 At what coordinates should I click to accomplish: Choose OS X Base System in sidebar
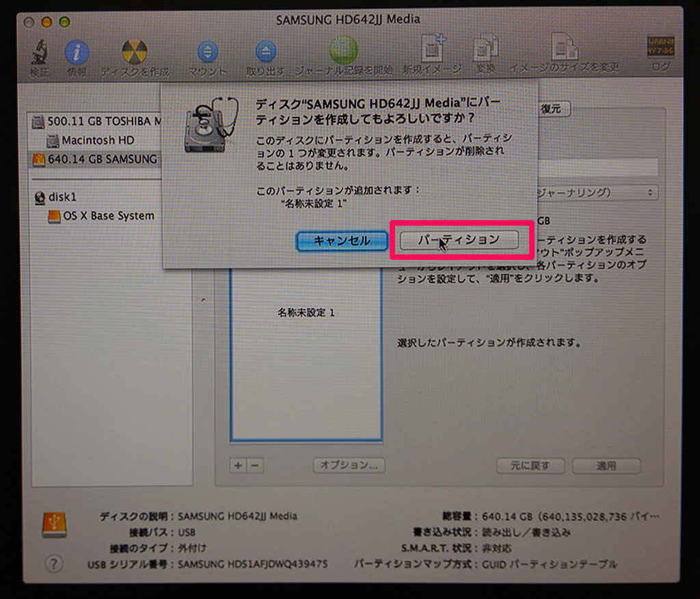coord(108,216)
